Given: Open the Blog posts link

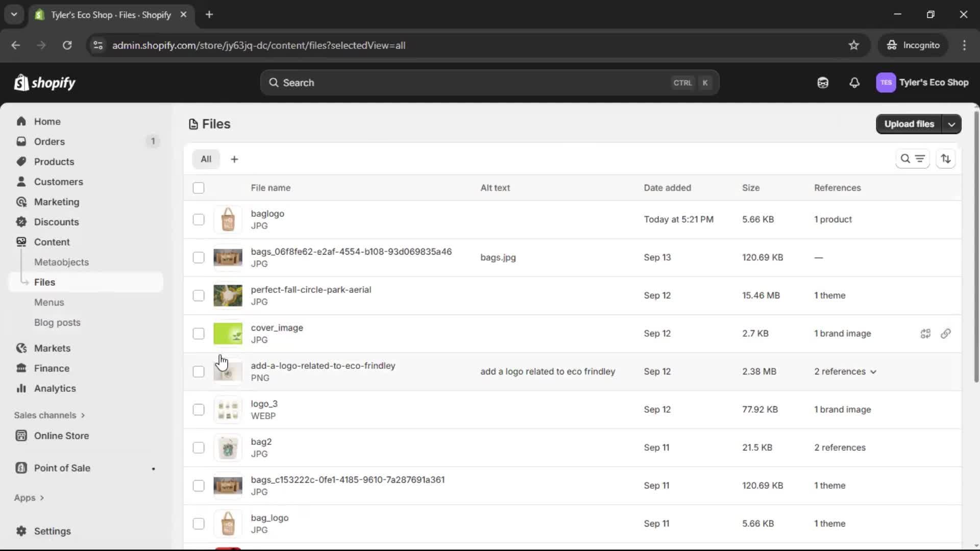Looking at the screenshot, I should [x=57, y=322].
